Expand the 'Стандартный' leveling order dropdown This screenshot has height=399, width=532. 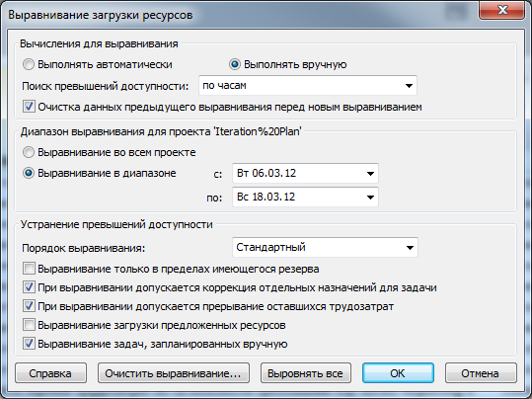pyautogui.click(x=325, y=247)
